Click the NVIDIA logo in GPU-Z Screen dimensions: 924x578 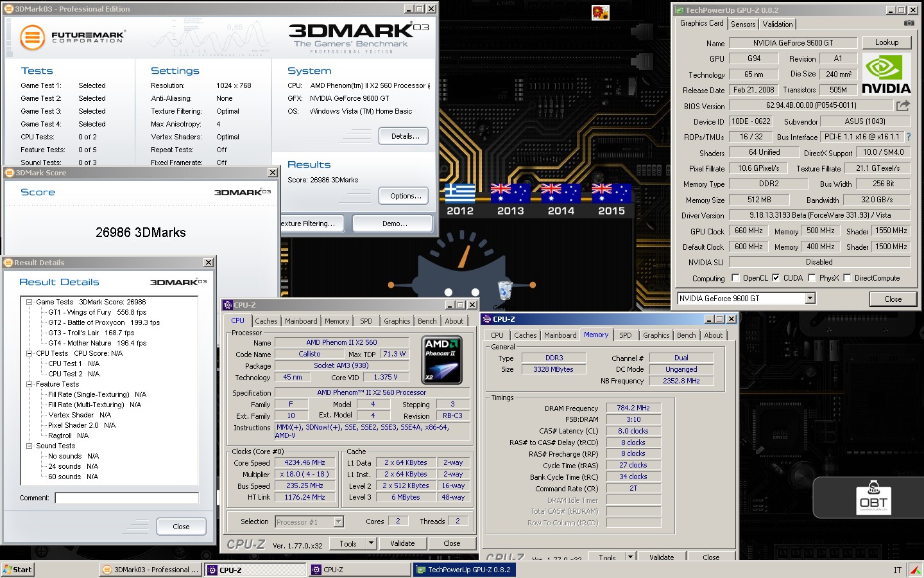[886, 74]
